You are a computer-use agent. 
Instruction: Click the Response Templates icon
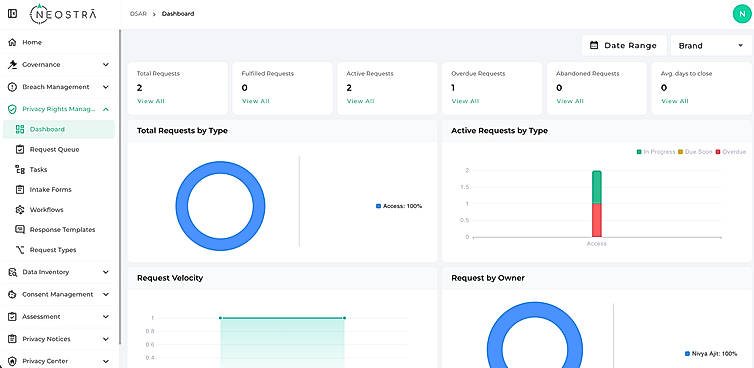pos(20,229)
